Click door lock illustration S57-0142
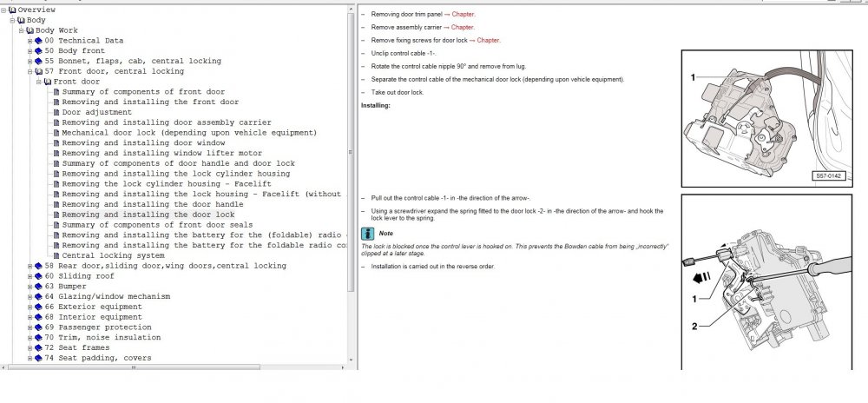 (766, 119)
